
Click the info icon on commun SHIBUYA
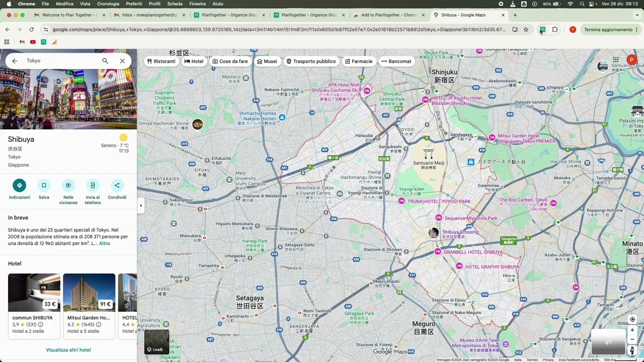click(41, 325)
